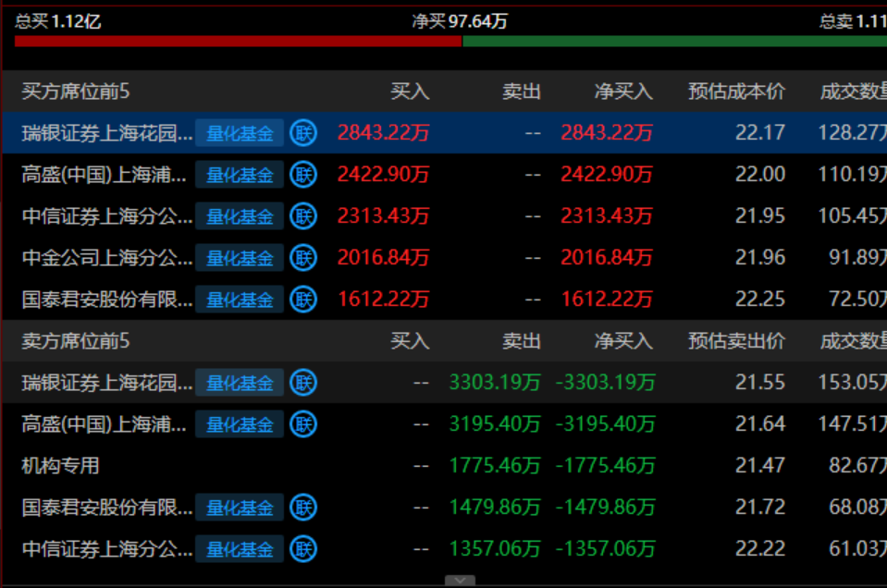Click the 联 icon in buyer row 中信证券上海分公
The height and width of the screenshot is (588, 887).
coord(303,216)
